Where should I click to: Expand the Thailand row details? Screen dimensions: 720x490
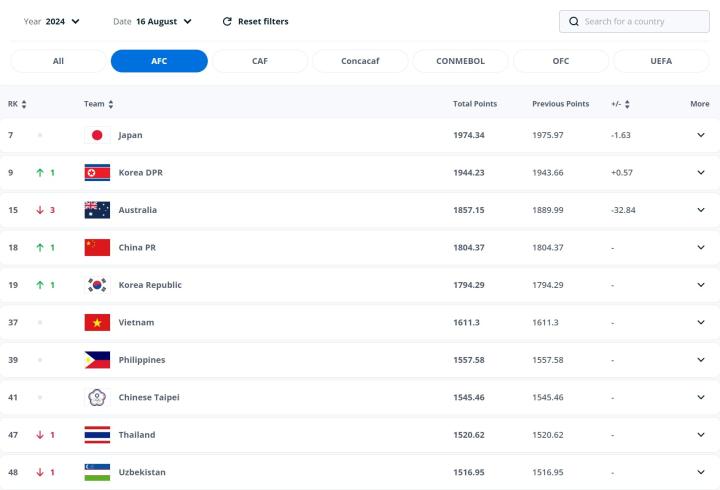click(700, 435)
